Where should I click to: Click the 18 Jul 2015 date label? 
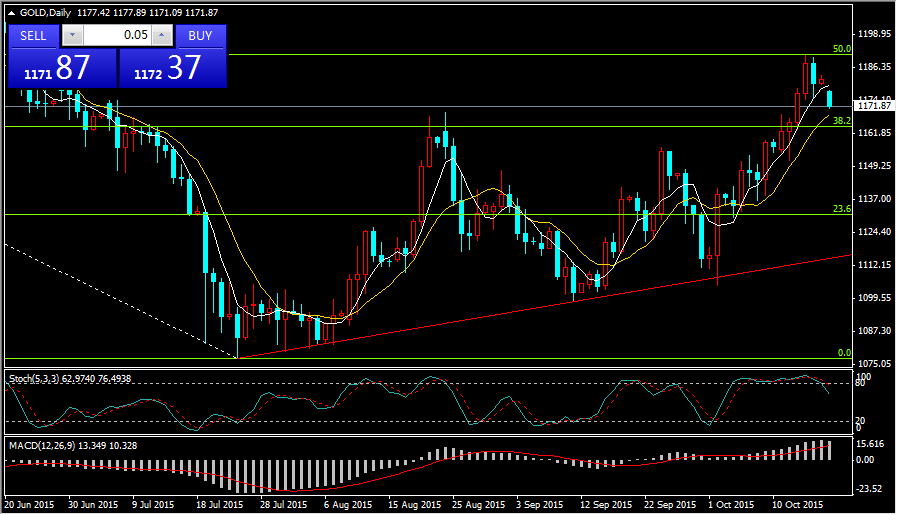click(x=220, y=505)
